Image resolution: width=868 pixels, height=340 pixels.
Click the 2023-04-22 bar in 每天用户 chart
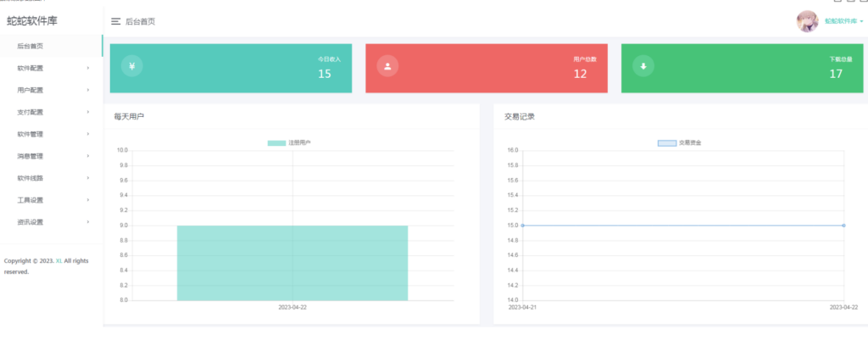click(x=292, y=263)
